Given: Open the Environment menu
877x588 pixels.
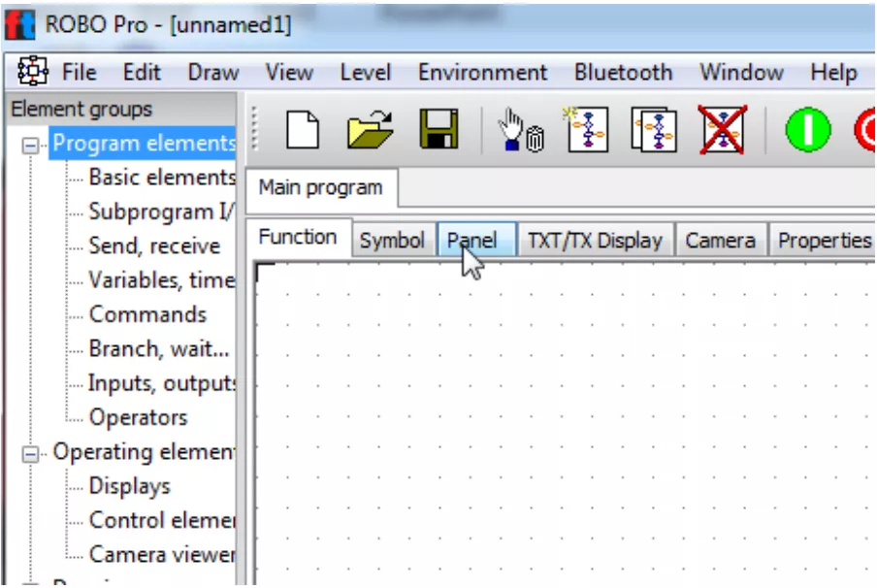Looking at the screenshot, I should click(x=482, y=72).
